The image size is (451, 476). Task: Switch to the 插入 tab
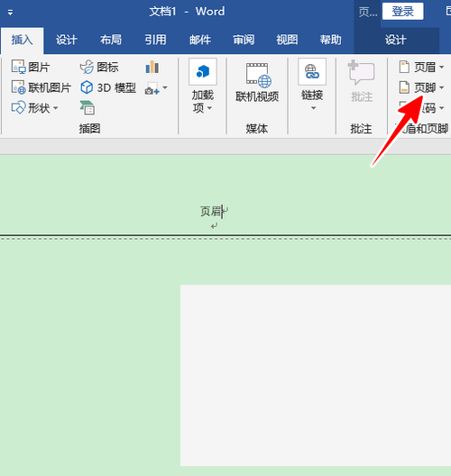(23, 40)
